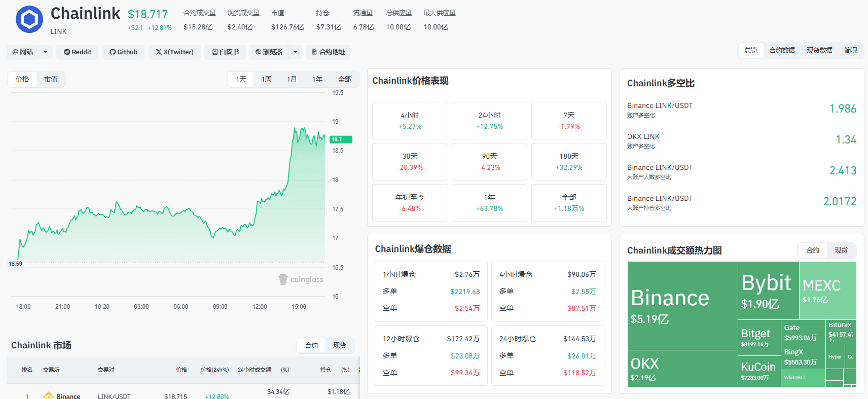This screenshot has height=399, width=868.
Task: Set chart range to 1月
Action: 292,79
